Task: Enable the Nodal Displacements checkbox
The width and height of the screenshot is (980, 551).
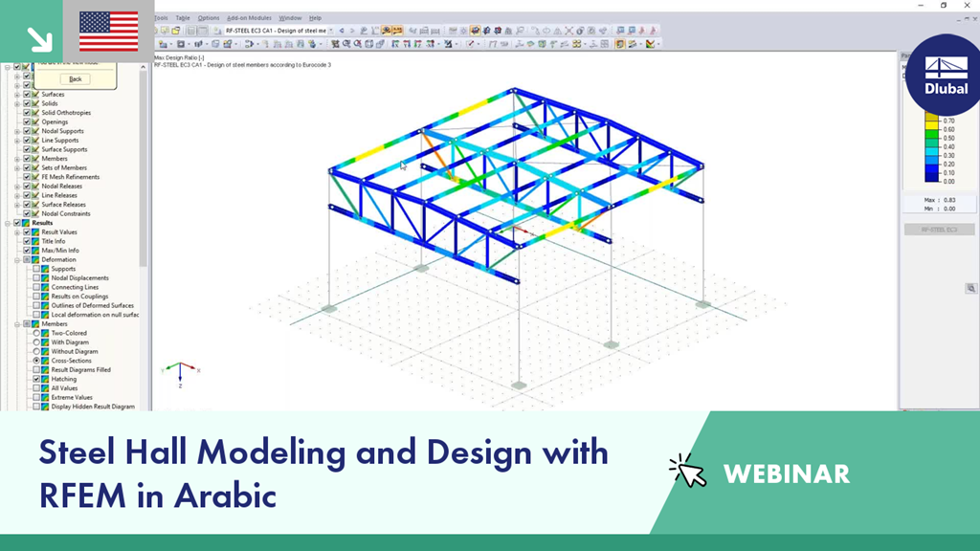Action: 36,278
